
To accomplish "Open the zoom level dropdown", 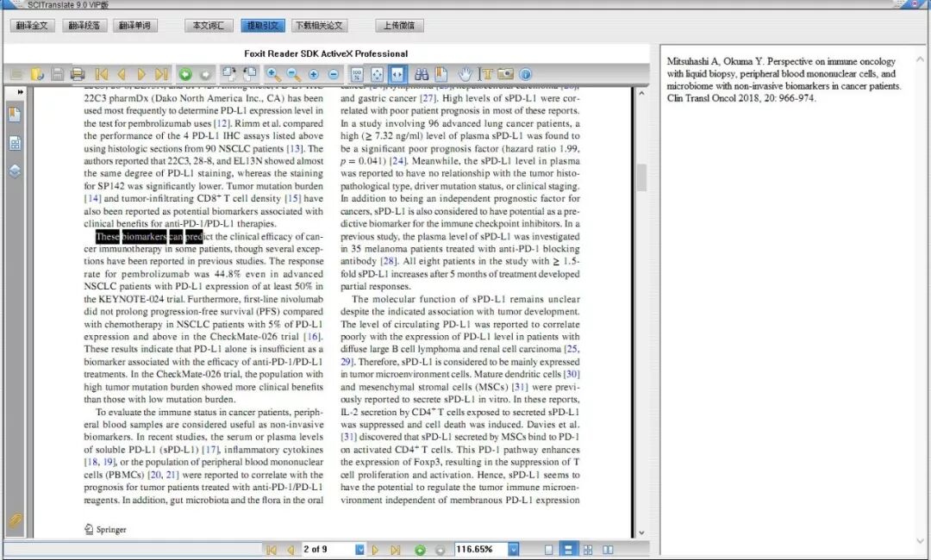I will [x=514, y=550].
